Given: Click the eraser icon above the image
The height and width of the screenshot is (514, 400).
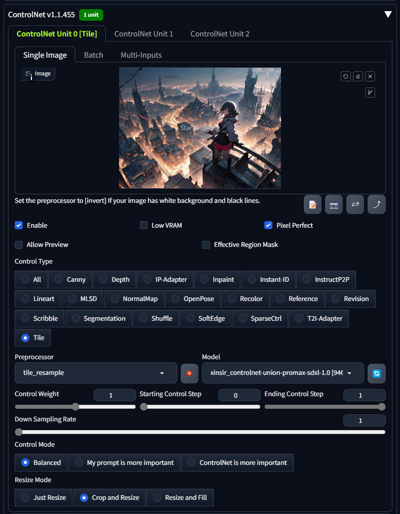Looking at the screenshot, I should tap(358, 77).
